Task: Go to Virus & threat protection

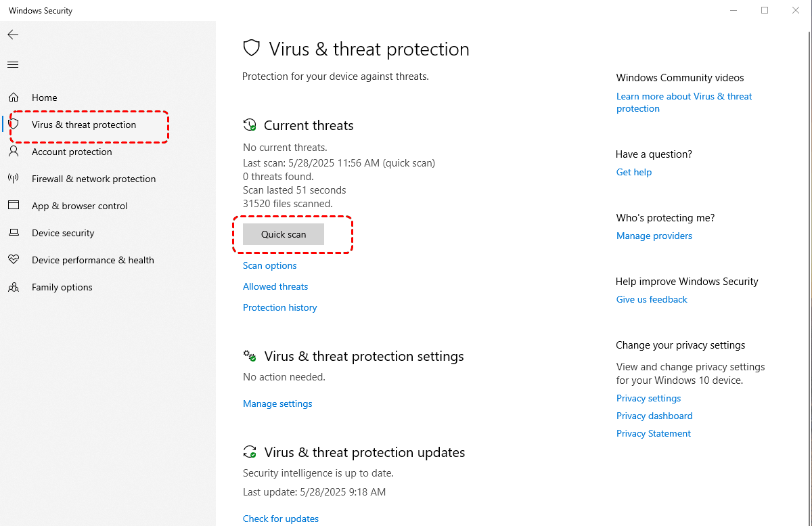Action: pyautogui.click(x=84, y=125)
